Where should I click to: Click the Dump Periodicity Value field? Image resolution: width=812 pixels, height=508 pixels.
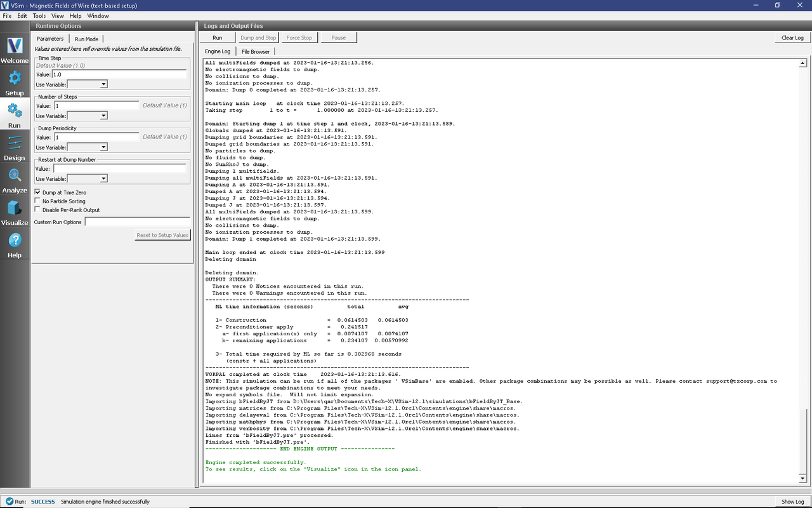(x=96, y=137)
